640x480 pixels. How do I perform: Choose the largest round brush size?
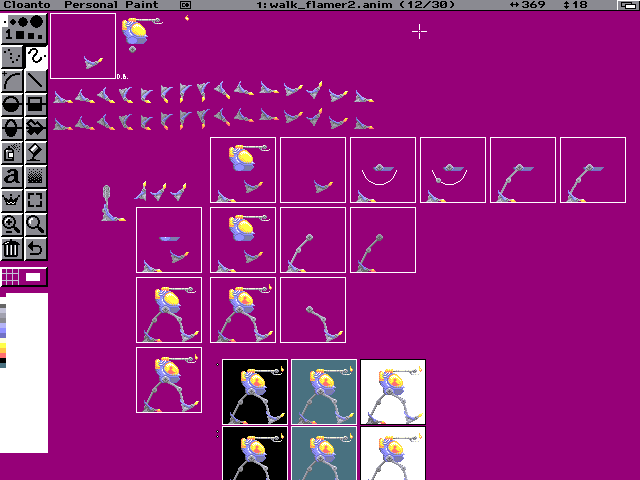tap(37, 21)
